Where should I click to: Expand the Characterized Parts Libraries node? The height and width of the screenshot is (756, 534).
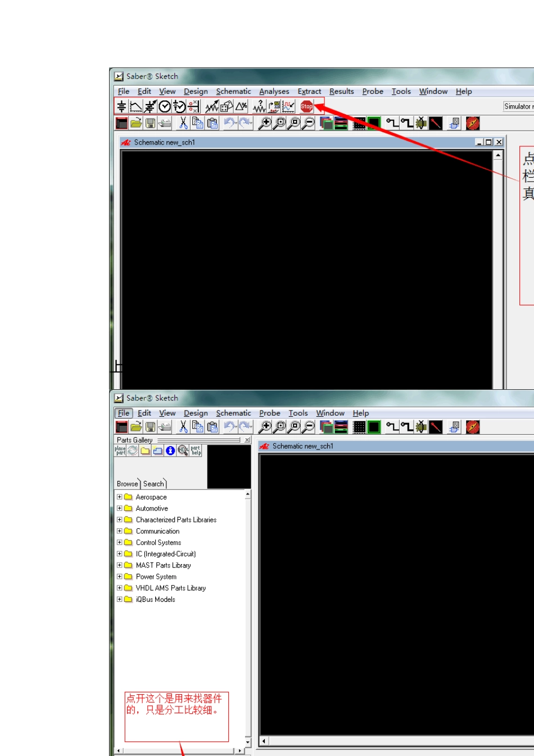pos(119,520)
